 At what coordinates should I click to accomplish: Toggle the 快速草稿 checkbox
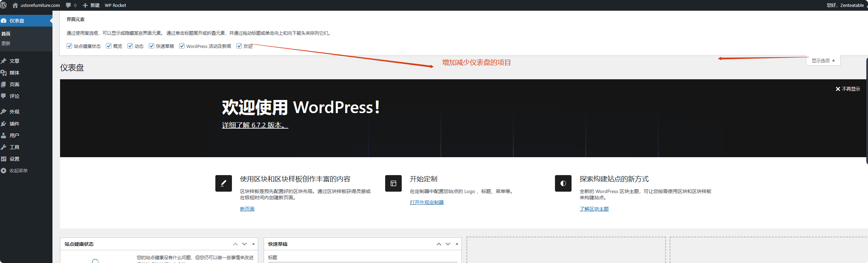[152, 46]
